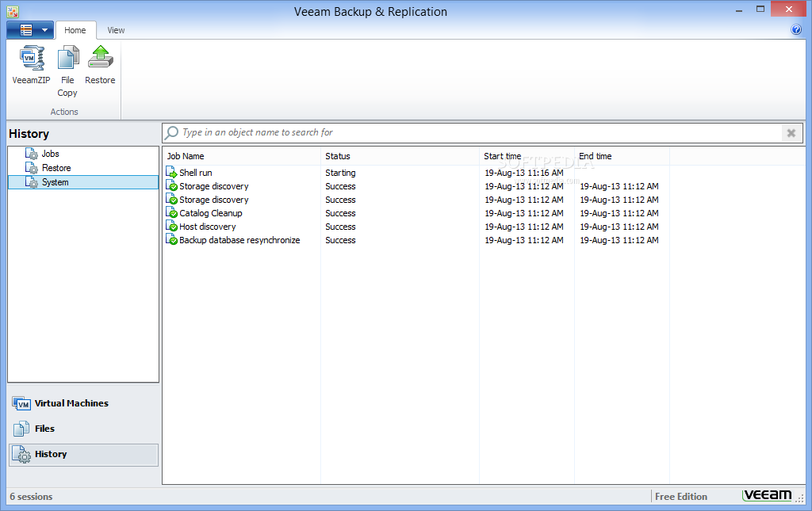Click the Starting status of Shell run
The height and width of the screenshot is (511, 812).
click(340, 173)
